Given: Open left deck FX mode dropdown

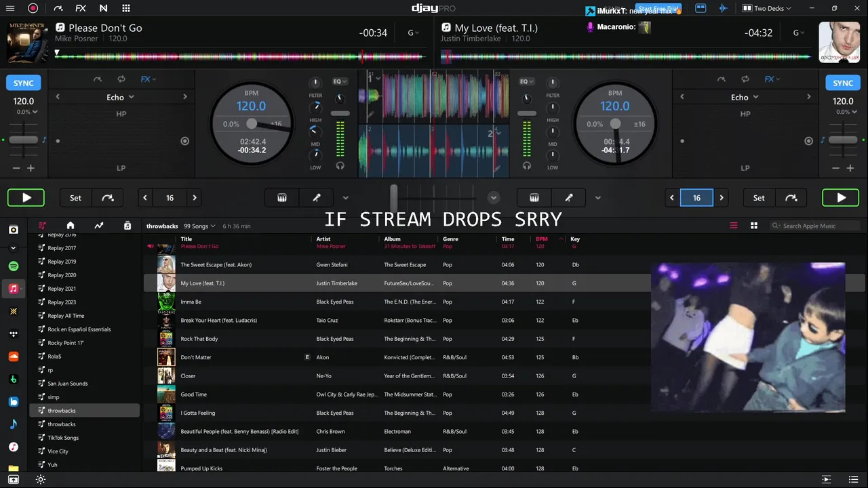Looking at the screenshot, I should pos(148,79).
